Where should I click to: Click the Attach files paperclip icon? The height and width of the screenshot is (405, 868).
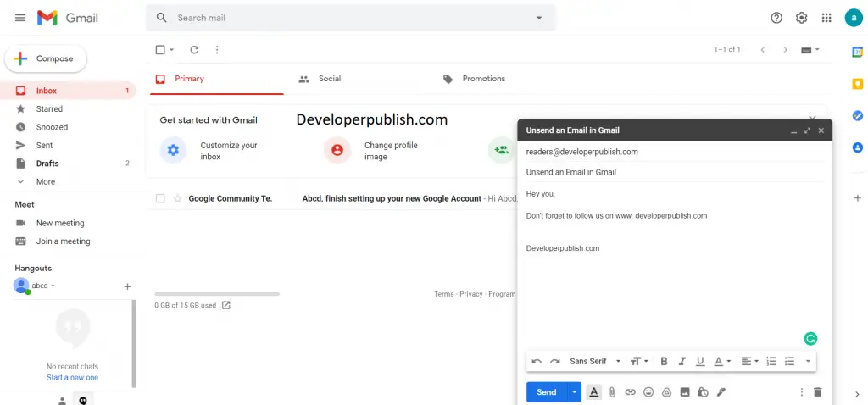(612, 392)
